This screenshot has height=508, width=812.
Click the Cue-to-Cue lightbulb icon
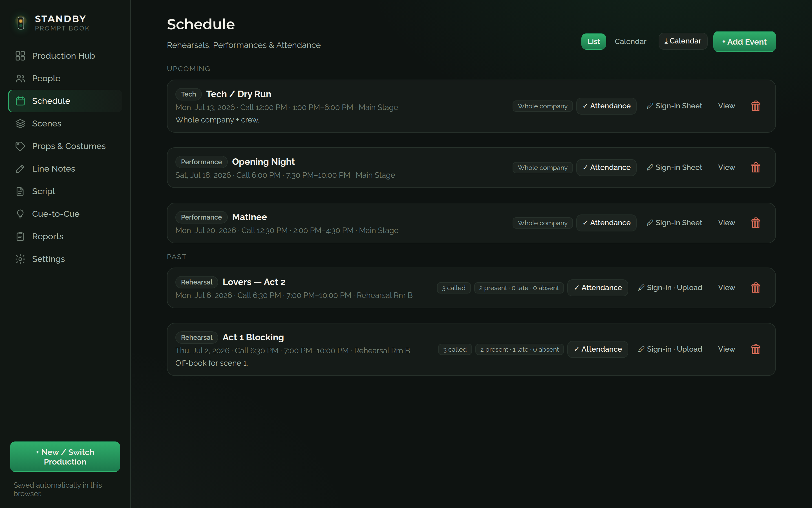point(20,214)
